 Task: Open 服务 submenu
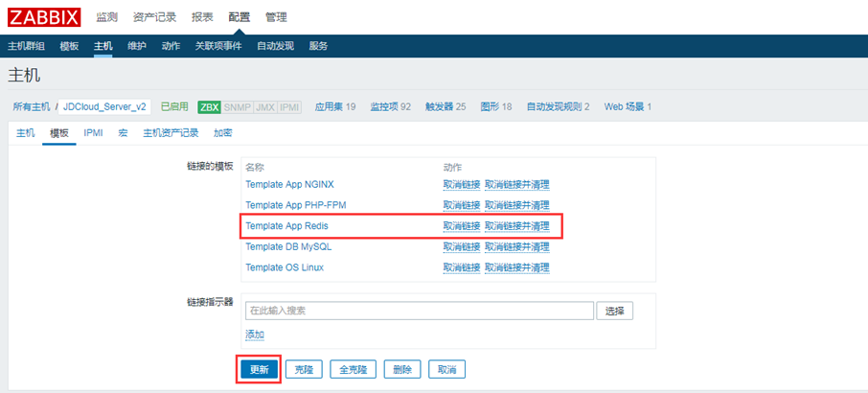pos(318,46)
